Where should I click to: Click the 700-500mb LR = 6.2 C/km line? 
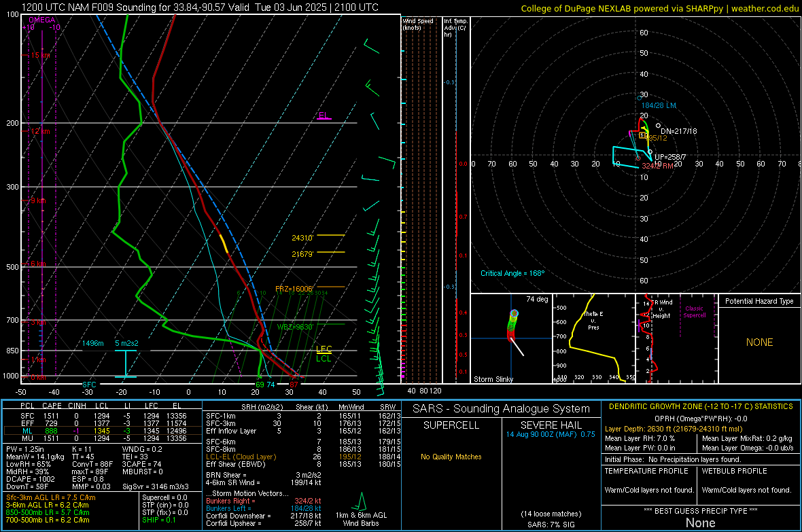(x=48, y=520)
